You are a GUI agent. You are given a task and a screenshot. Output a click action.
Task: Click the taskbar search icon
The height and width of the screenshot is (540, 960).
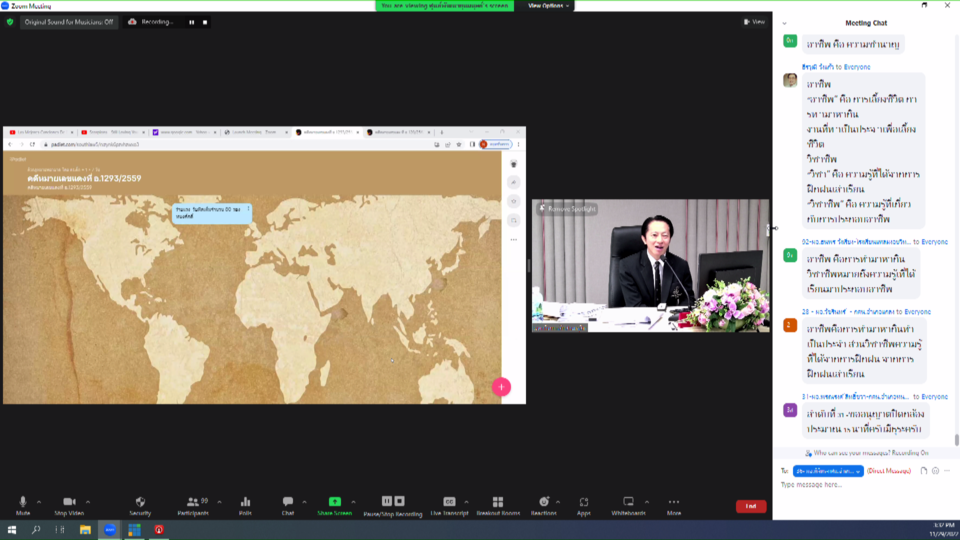(x=36, y=530)
